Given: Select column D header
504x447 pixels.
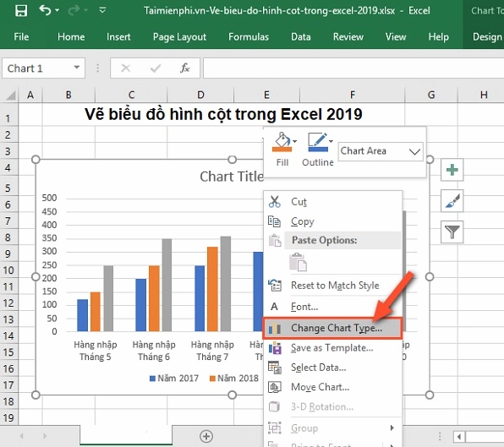Looking at the screenshot, I should 200,95.
